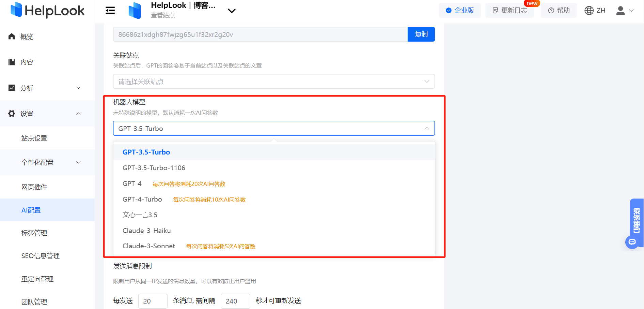
Task: Choose GPT-3.5-Turbo-1106 model option
Action: tap(274, 168)
